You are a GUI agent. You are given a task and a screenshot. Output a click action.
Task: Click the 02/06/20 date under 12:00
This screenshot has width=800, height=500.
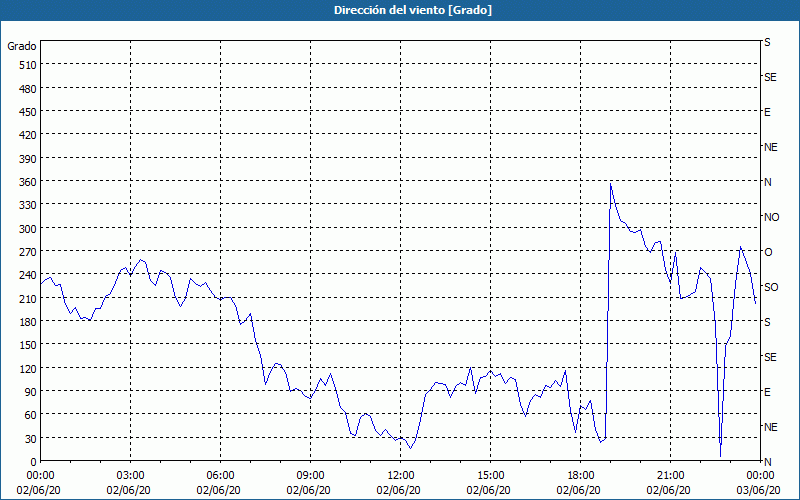click(398, 490)
